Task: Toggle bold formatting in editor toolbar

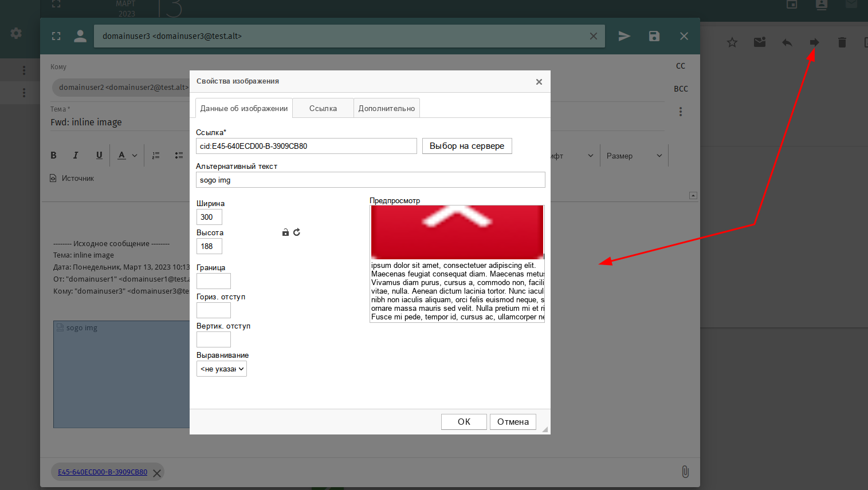Action: tap(54, 155)
